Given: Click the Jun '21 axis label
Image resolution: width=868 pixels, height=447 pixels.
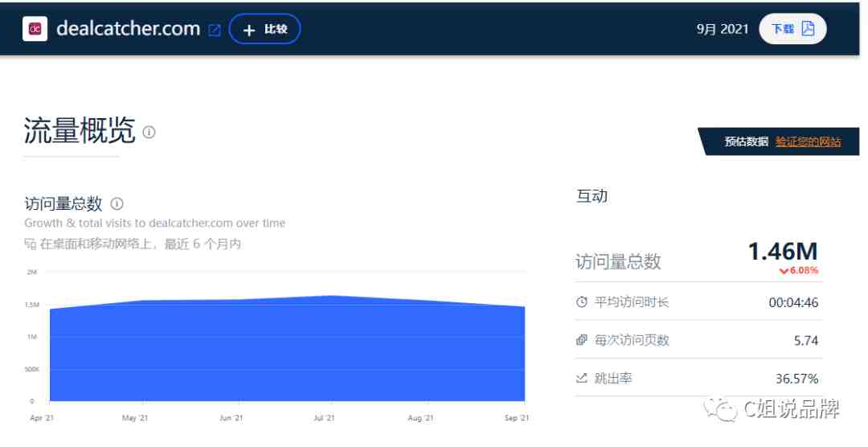Looking at the screenshot, I should coord(231,418).
